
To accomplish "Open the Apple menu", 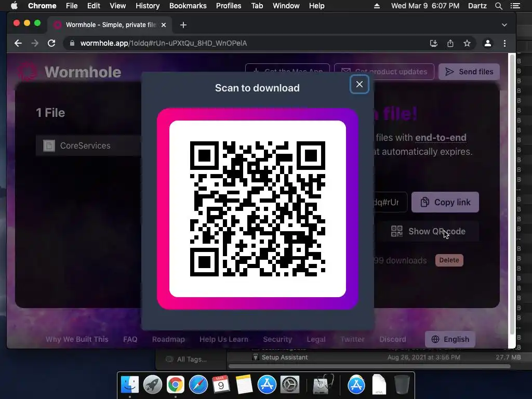I will coord(14,6).
